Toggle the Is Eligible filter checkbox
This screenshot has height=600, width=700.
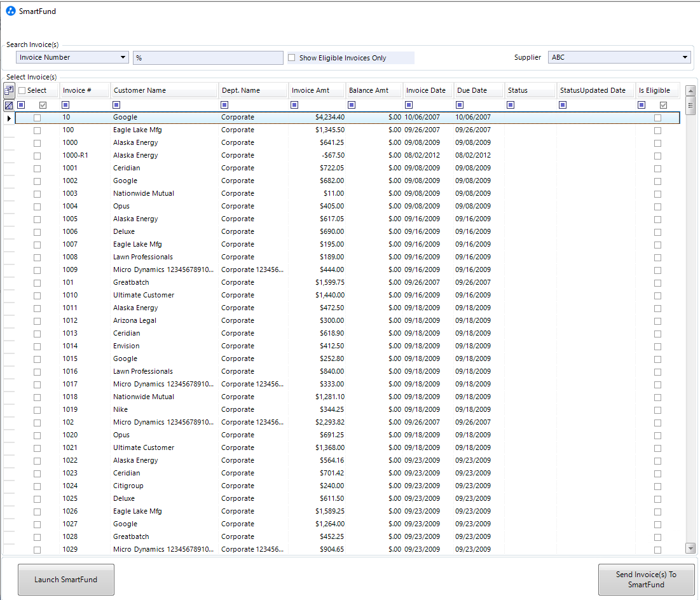[663, 106]
